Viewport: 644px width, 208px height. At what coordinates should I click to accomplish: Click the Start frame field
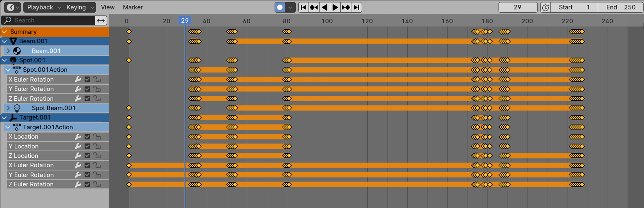point(574,7)
